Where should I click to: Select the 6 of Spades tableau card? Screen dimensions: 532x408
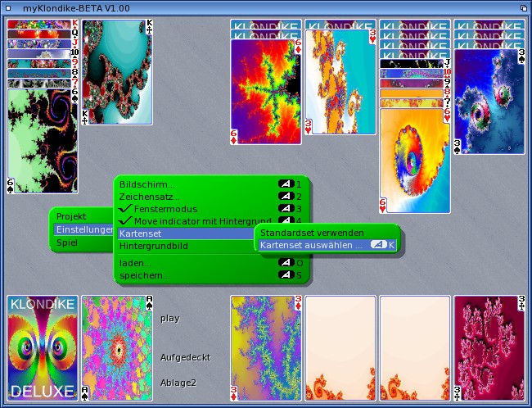(43, 141)
